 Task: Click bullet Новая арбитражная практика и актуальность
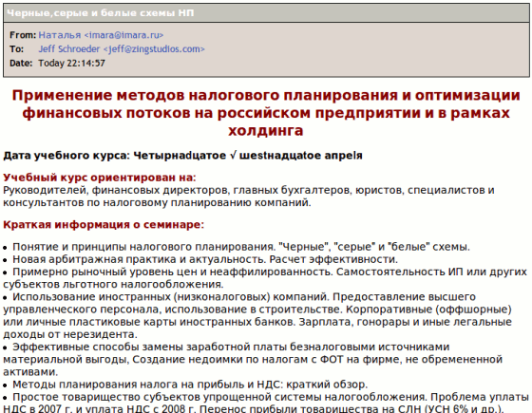[x=200, y=259]
